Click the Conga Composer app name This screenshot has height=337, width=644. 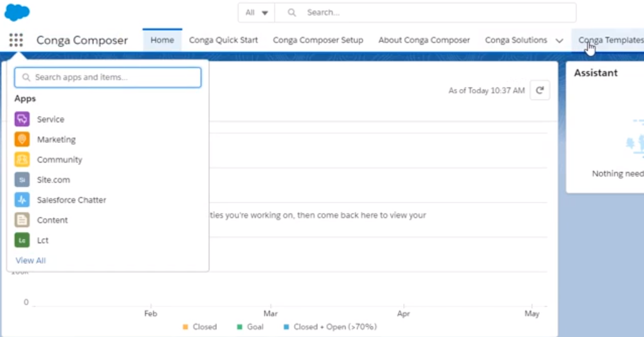coord(82,40)
